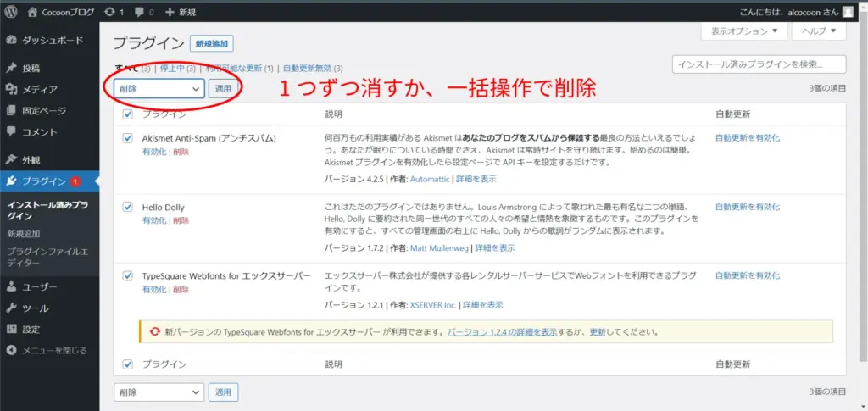Click update icon in TypeSquare notice
The image size is (868, 411).
point(156,332)
